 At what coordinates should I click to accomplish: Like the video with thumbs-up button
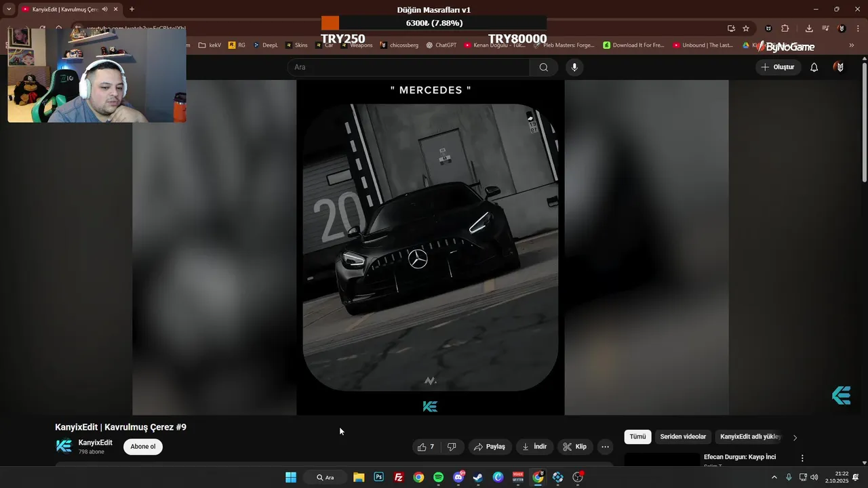(426, 447)
